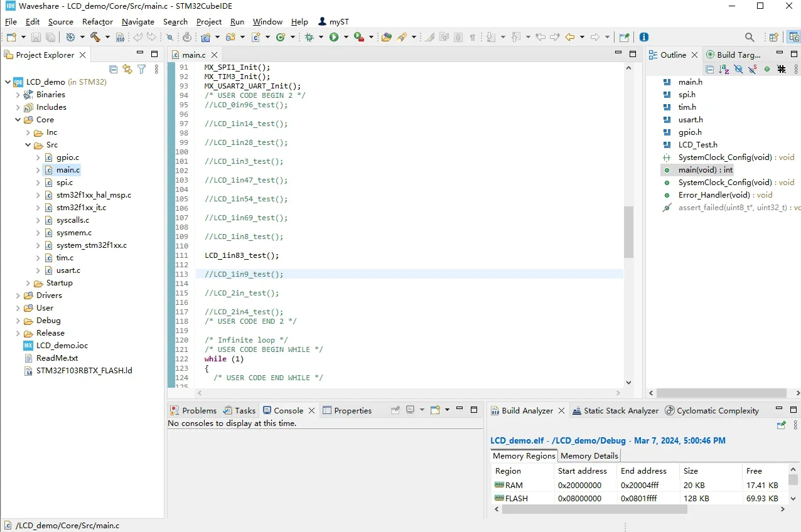
Task: Open the Edit menu
Action: coord(32,21)
